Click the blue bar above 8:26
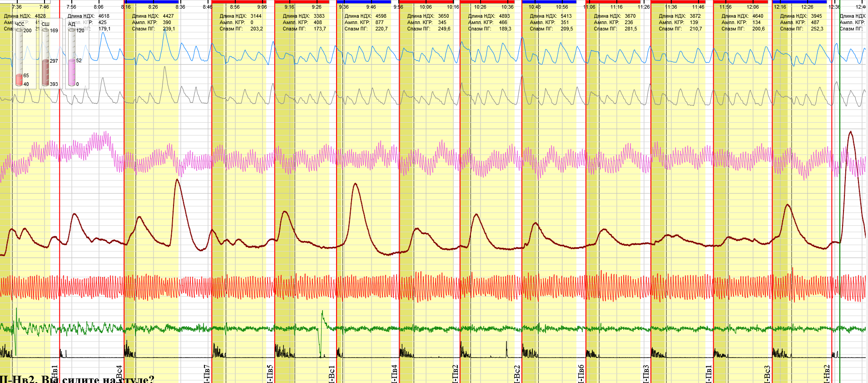This screenshot has height=383, width=868. 151,2
